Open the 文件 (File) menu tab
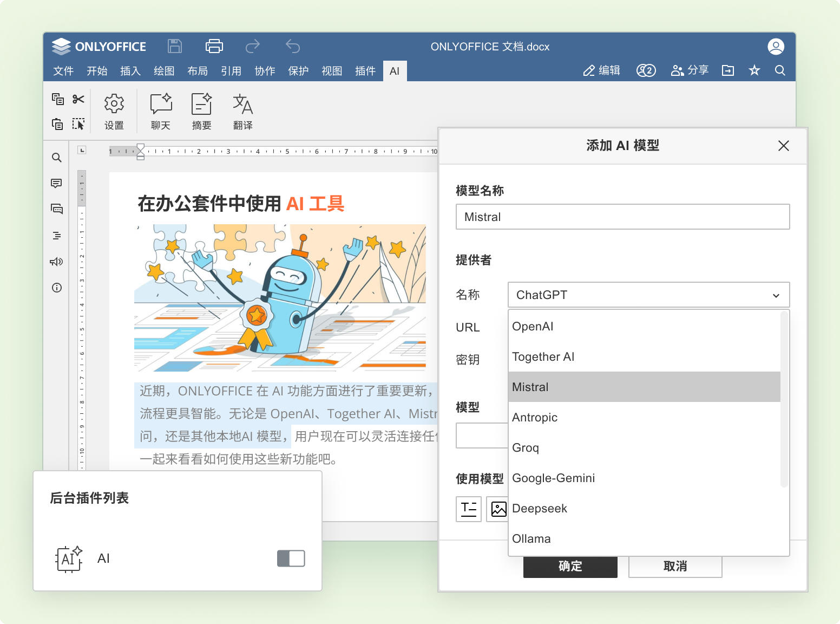840x624 pixels. click(x=63, y=71)
